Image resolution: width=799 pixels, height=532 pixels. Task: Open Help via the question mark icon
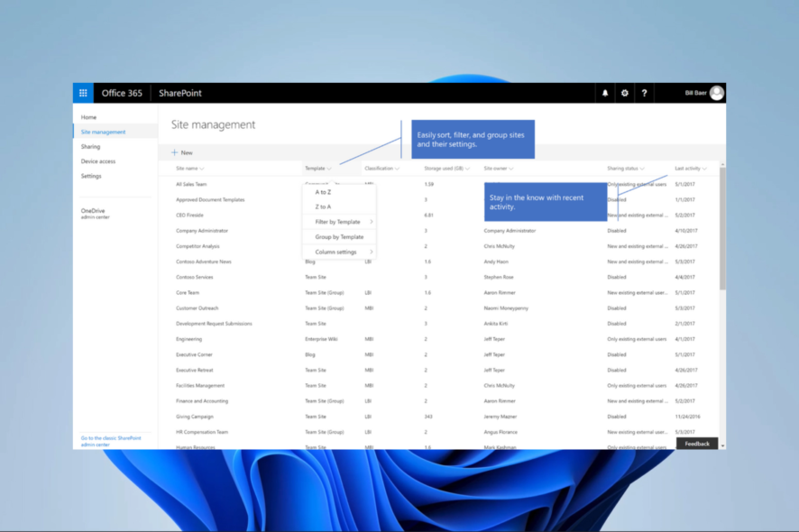pos(644,93)
